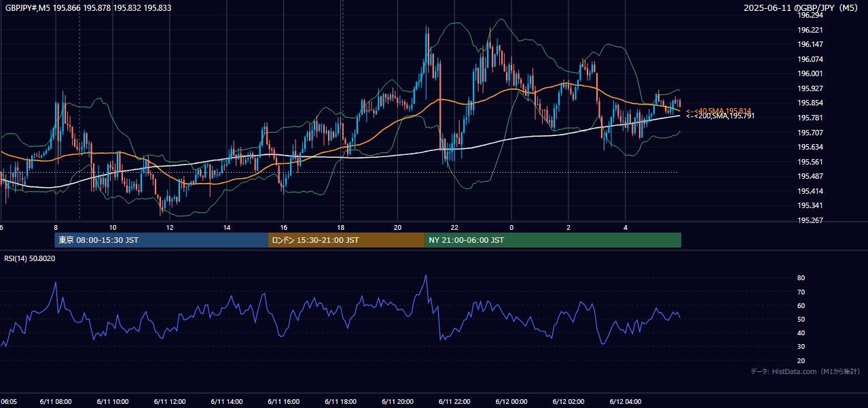Click price axis label 196.074
The height and width of the screenshot is (408, 868).
point(810,59)
